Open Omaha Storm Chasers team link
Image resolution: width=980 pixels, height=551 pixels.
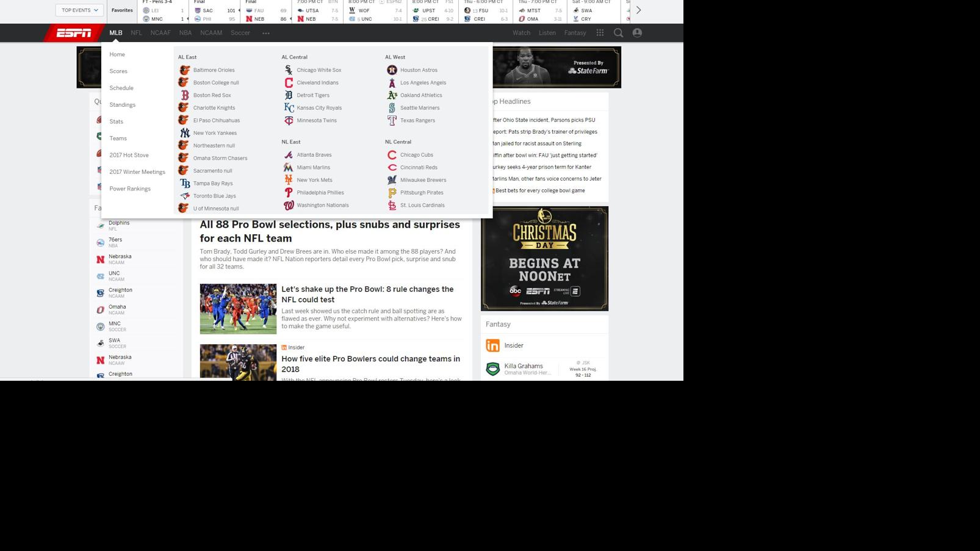[x=220, y=158]
